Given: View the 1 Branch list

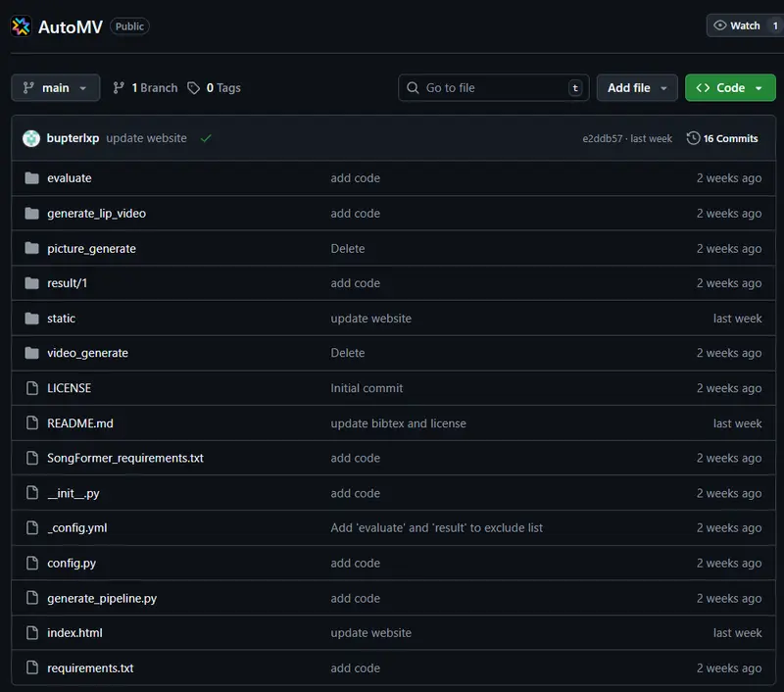Looking at the screenshot, I should (145, 88).
